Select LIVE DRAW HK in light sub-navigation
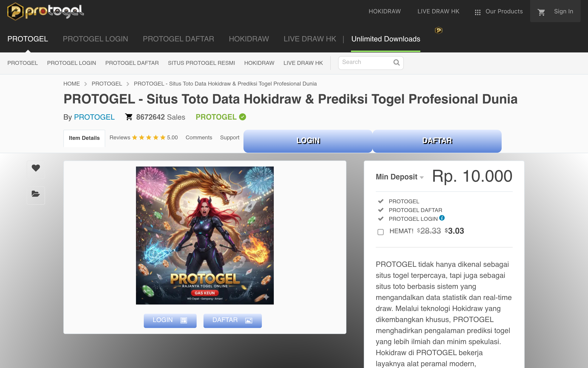Image resolution: width=588 pixels, height=368 pixels. (303, 63)
